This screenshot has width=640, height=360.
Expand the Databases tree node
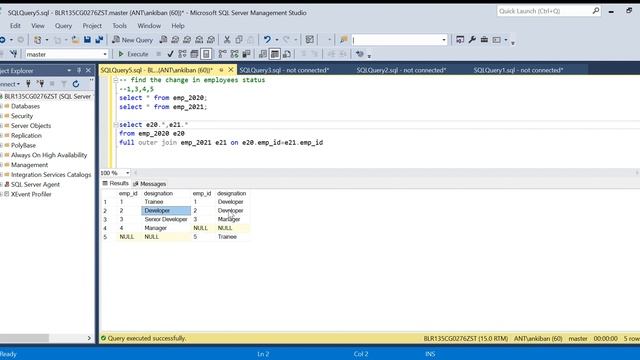point(1,106)
